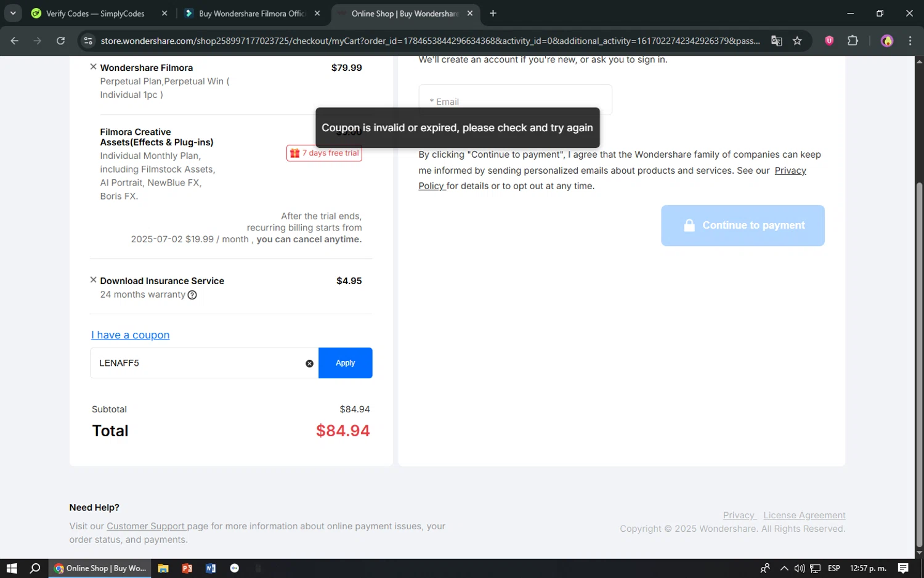
Task: Open the notification center
Action: (x=903, y=568)
